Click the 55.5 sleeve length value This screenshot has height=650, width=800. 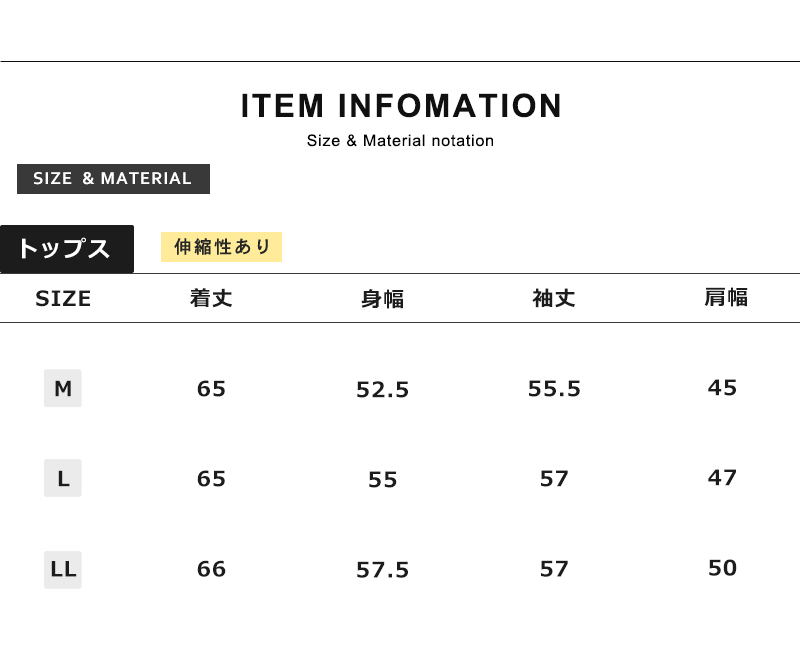coord(554,389)
